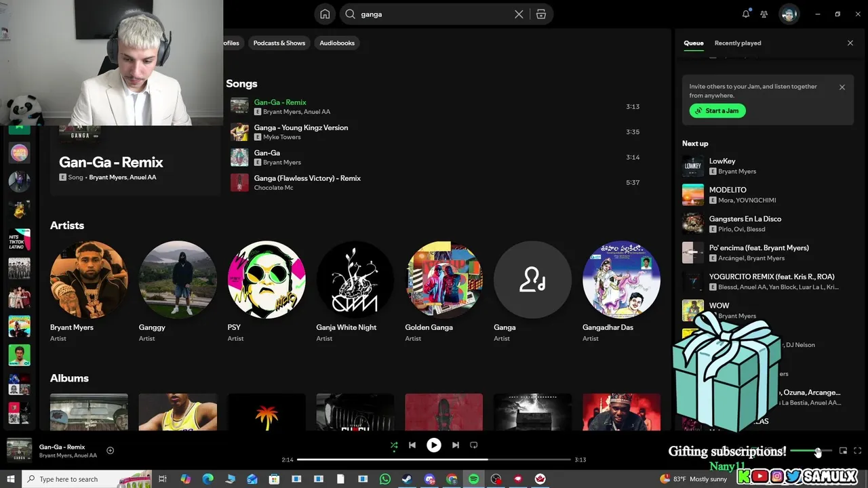Open the weather widget showing 83°F
868x488 pixels.
tap(694, 479)
